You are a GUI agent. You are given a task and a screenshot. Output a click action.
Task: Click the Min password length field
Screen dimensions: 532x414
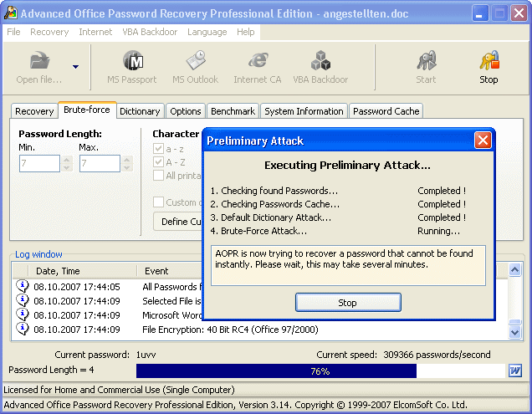(x=39, y=164)
